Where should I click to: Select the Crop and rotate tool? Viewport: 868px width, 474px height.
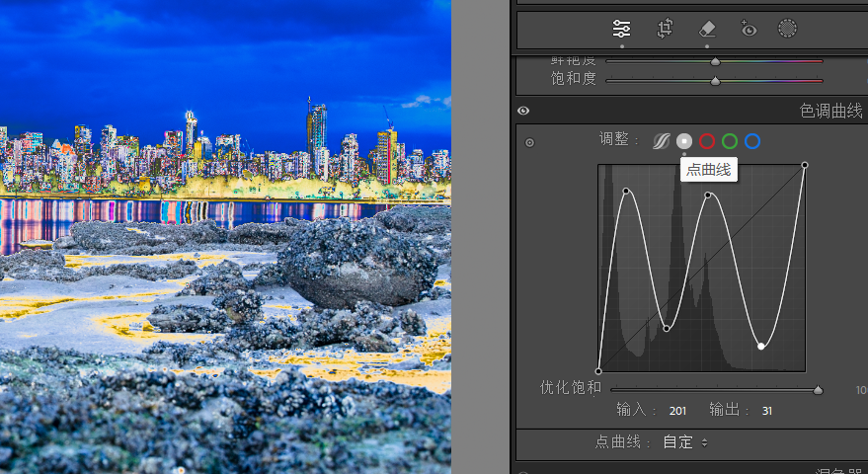coord(665,29)
